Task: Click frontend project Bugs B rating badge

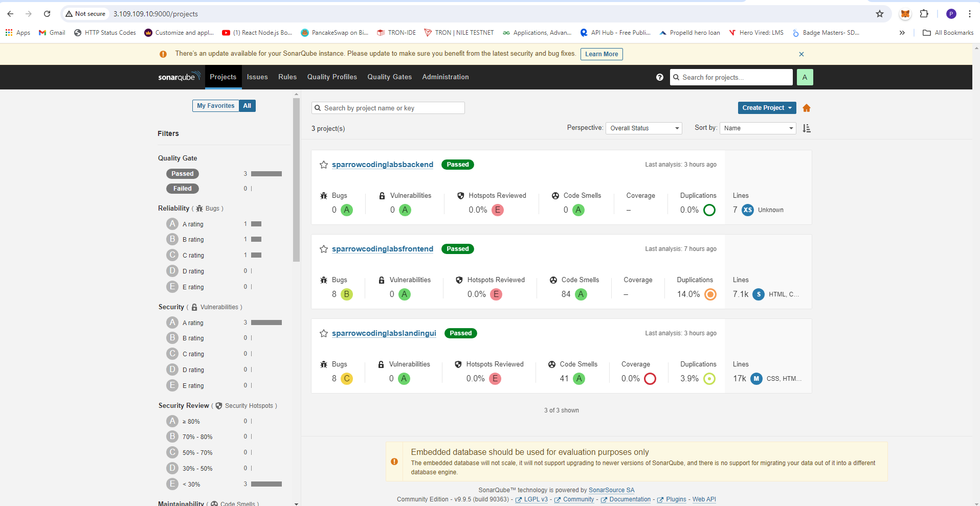Action: click(347, 294)
